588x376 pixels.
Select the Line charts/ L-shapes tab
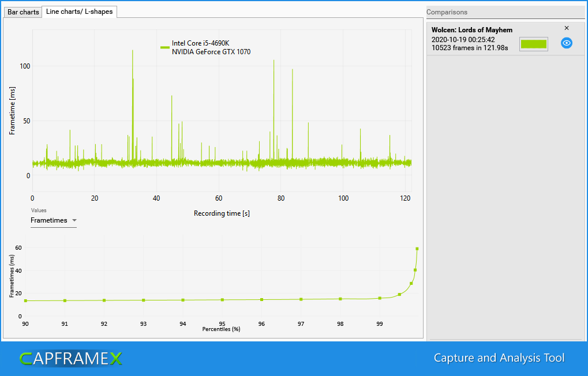click(79, 12)
